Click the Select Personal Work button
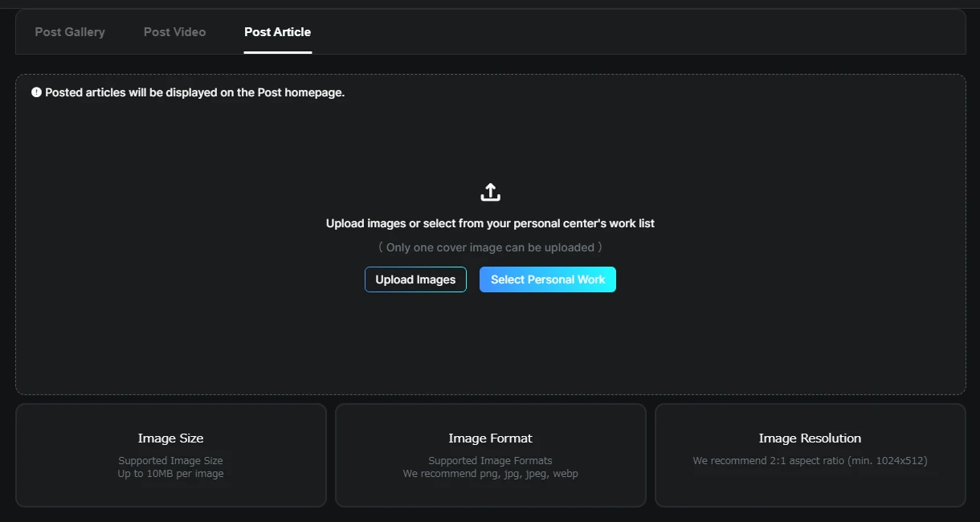980x522 pixels. point(547,279)
